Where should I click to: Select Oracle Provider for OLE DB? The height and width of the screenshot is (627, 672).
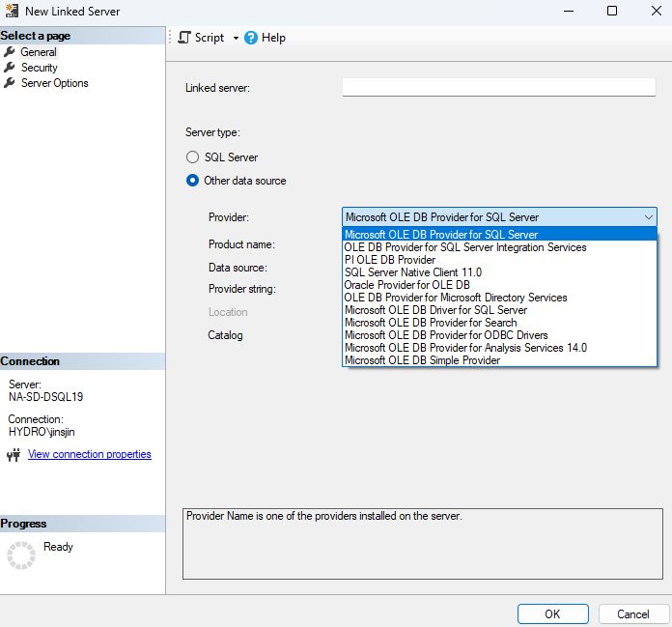(499, 285)
